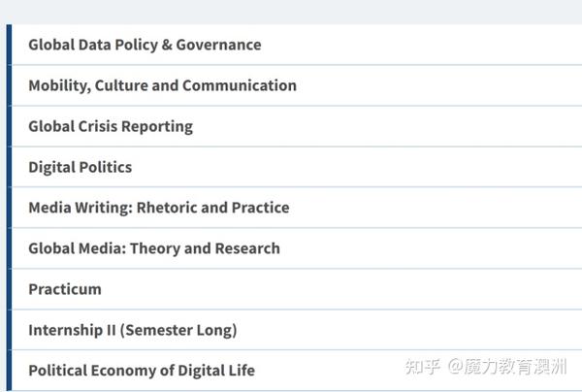Screen dimensions: 582x392
Task: Open the Practicum course entry
Action: click(x=65, y=289)
